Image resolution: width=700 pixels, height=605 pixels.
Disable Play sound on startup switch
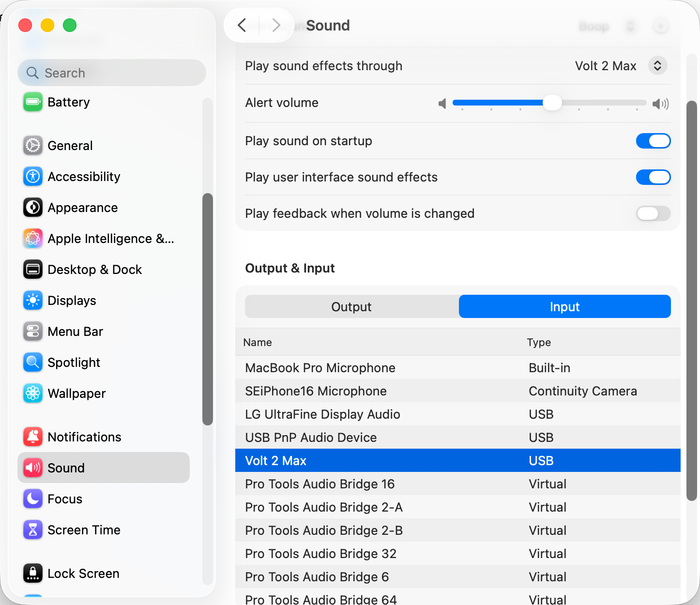tap(653, 141)
